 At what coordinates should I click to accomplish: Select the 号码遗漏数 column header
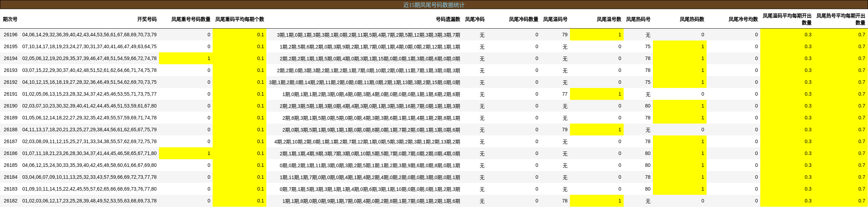click(x=448, y=19)
